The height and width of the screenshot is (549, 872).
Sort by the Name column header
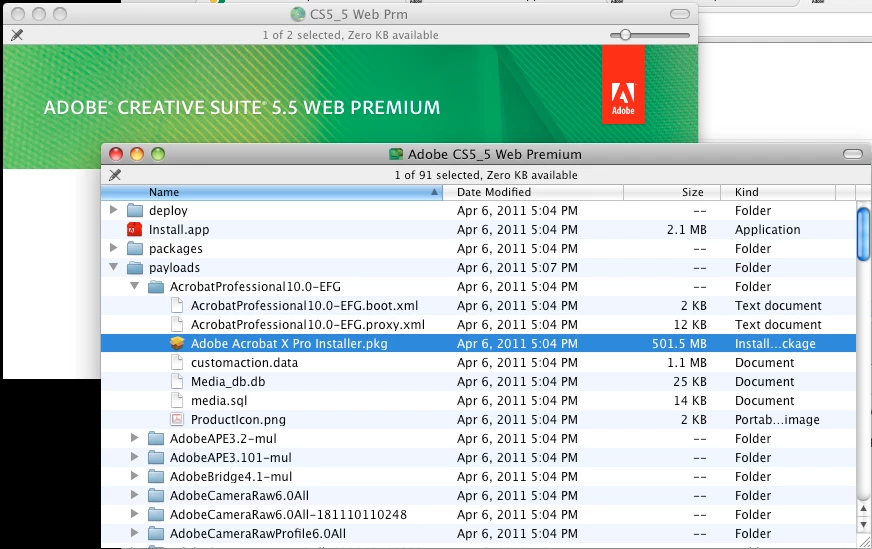[271, 192]
